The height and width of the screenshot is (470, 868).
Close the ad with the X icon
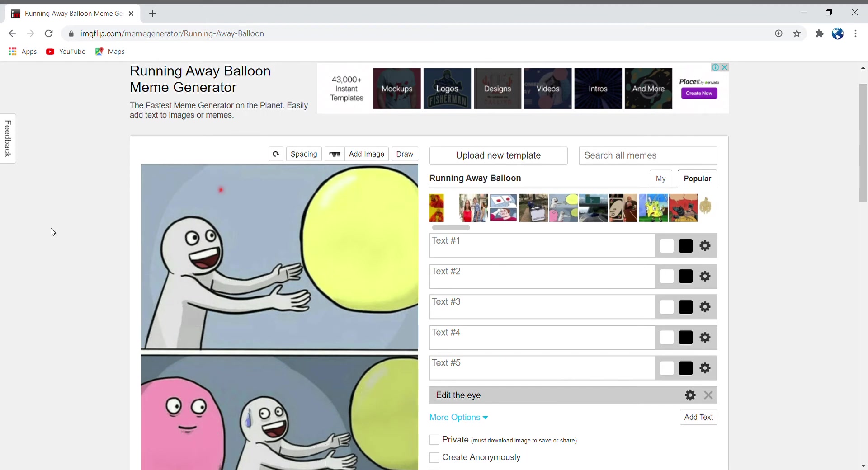(x=724, y=67)
